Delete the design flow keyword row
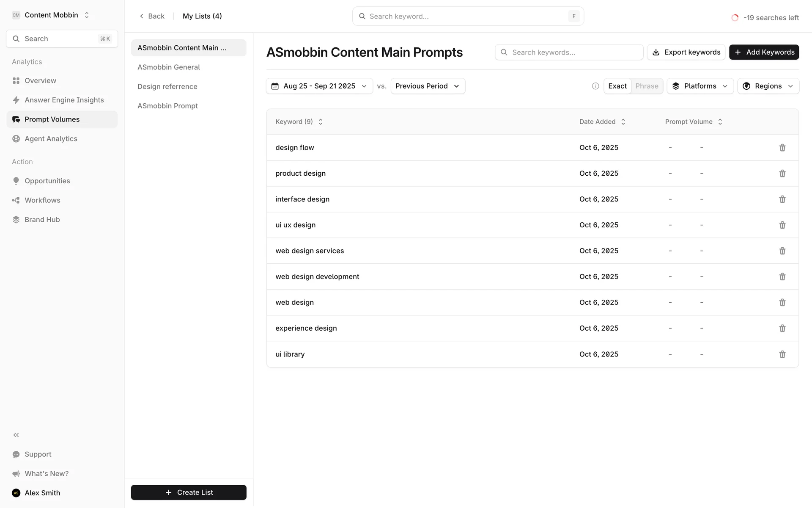The image size is (812, 508). 782,148
